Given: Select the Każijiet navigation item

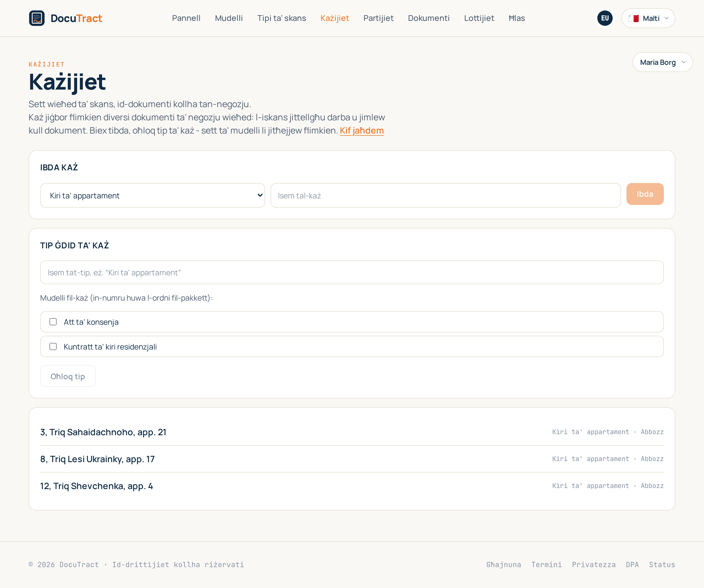Looking at the screenshot, I should [x=335, y=18].
